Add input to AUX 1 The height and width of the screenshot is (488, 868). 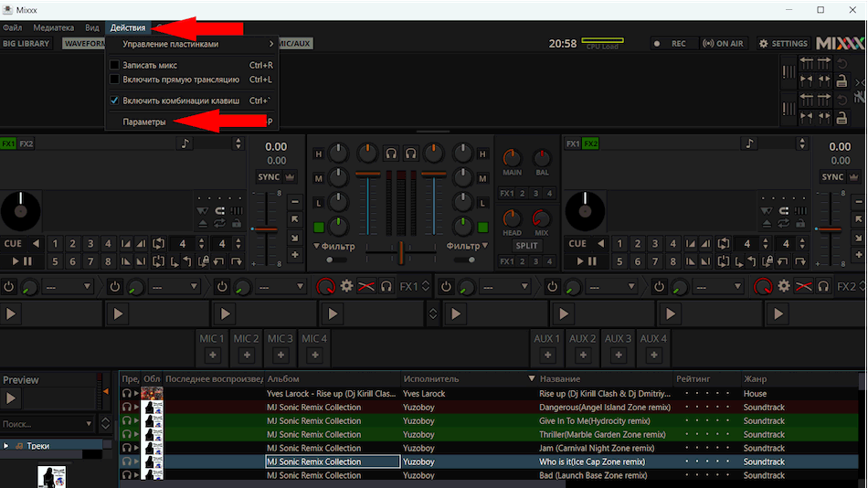[x=547, y=355]
